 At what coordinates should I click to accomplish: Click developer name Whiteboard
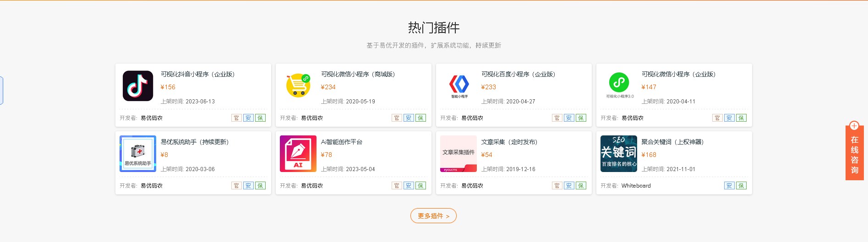(x=636, y=186)
